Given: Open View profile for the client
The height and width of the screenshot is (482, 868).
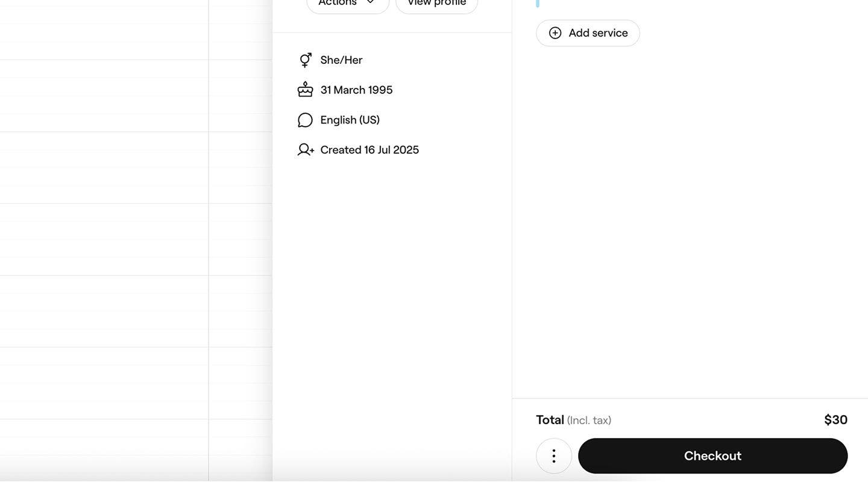Looking at the screenshot, I should point(436,3).
